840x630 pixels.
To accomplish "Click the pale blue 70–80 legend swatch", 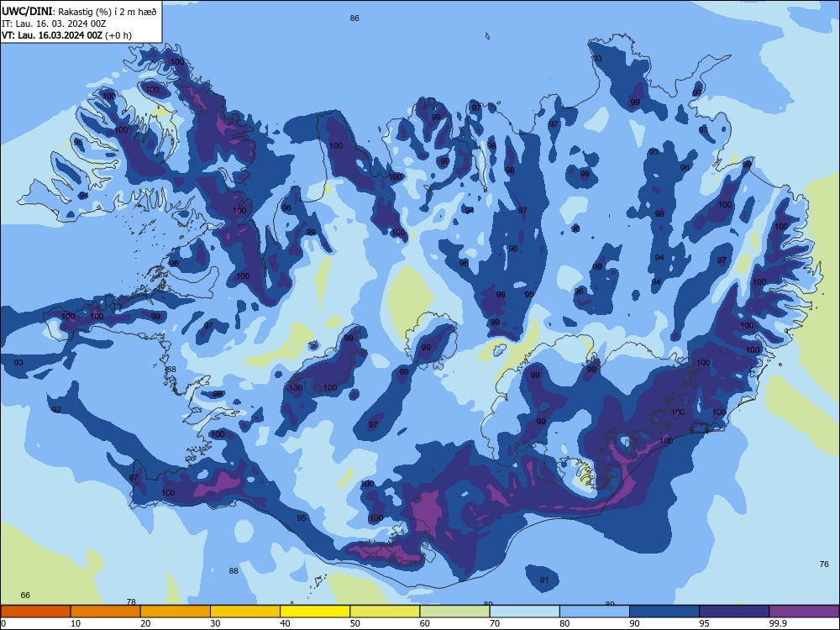I will pos(524,612).
